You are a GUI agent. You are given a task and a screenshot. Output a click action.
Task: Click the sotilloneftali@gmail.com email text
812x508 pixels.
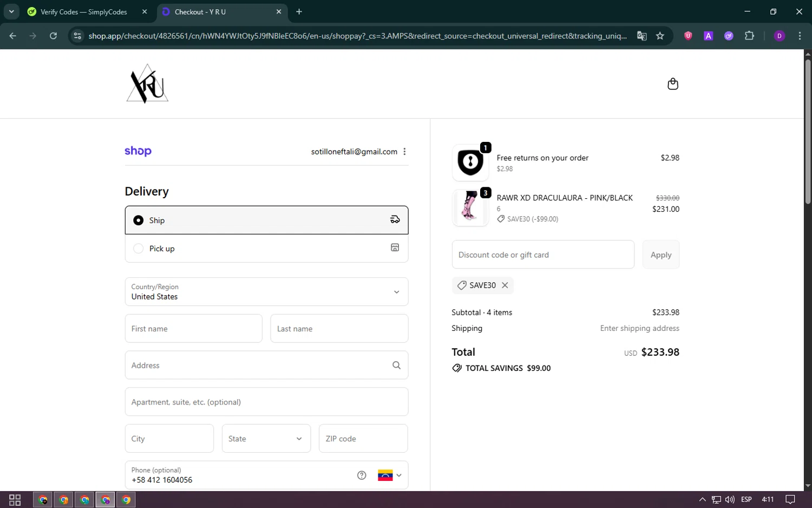point(354,152)
